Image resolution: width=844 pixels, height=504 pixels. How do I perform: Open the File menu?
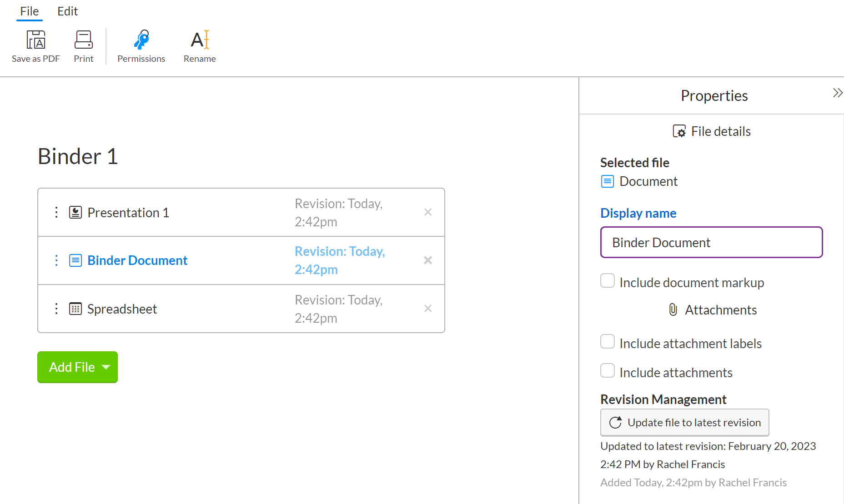29,11
